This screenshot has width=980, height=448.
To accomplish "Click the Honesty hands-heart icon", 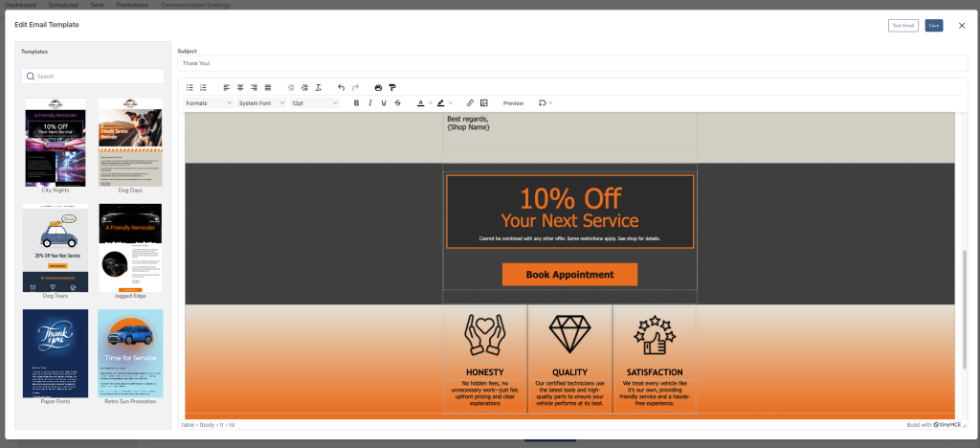I will [x=485, y=335].
